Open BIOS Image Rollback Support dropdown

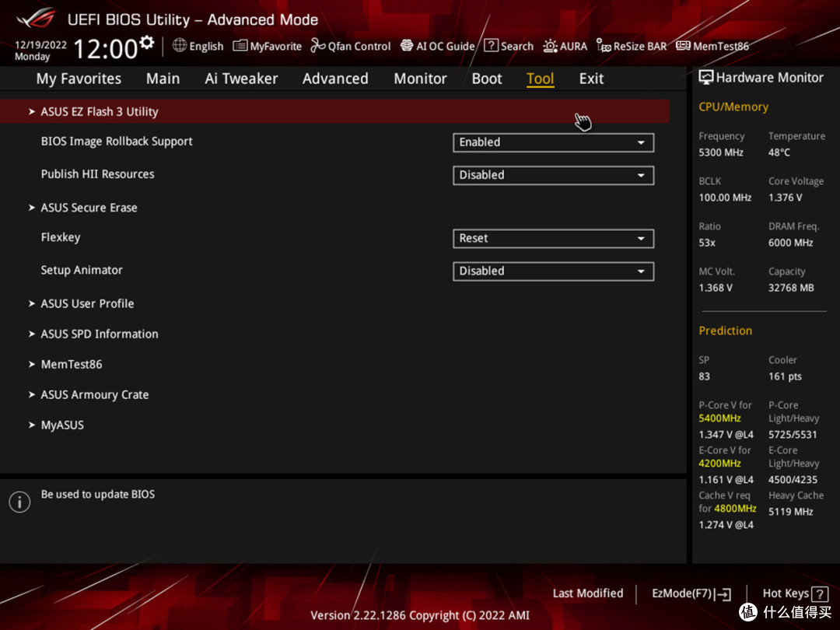[554, 142]
